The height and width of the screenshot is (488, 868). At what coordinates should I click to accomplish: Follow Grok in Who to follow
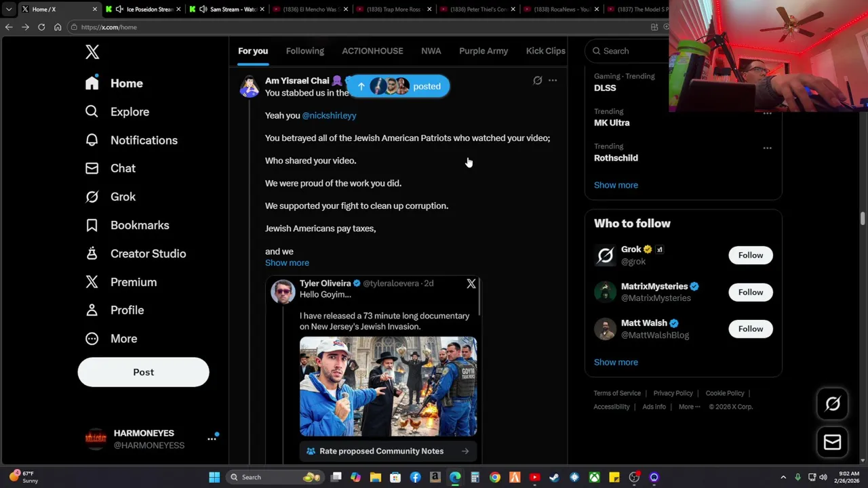751,255
